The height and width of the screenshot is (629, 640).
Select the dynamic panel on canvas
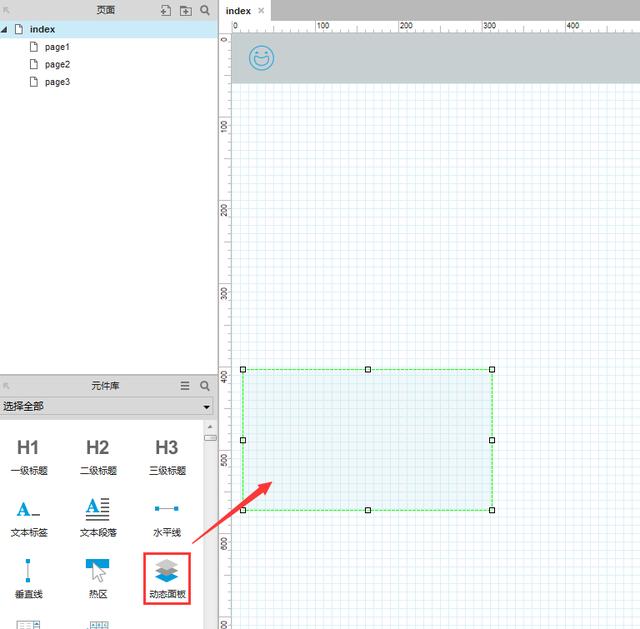pos(367,440)
